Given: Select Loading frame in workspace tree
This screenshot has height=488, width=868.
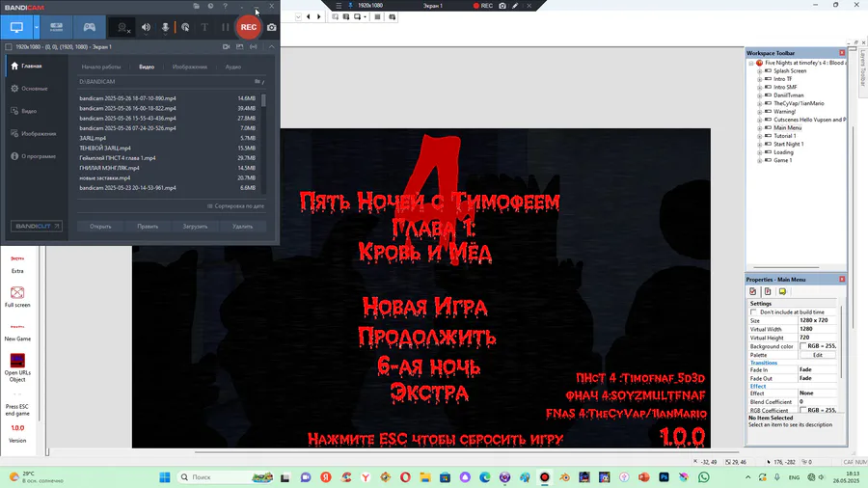Looking at the screenshot, I should tap(783, 152).
